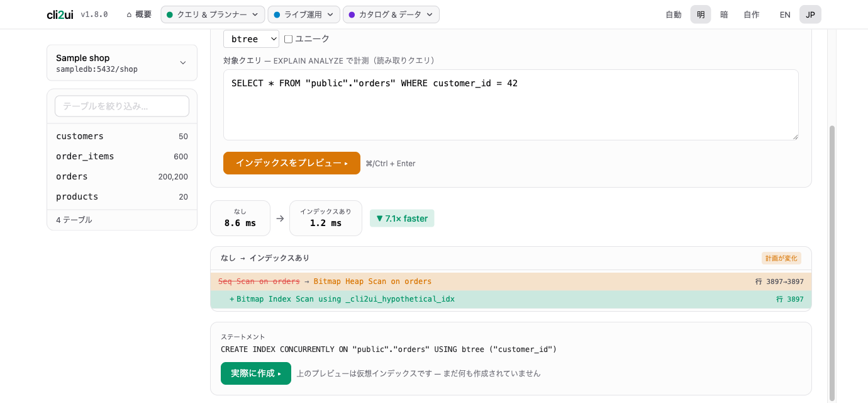Go to the 概要 home link
Image resolution: width=868 pixels, height=403 pixels.
139,14
